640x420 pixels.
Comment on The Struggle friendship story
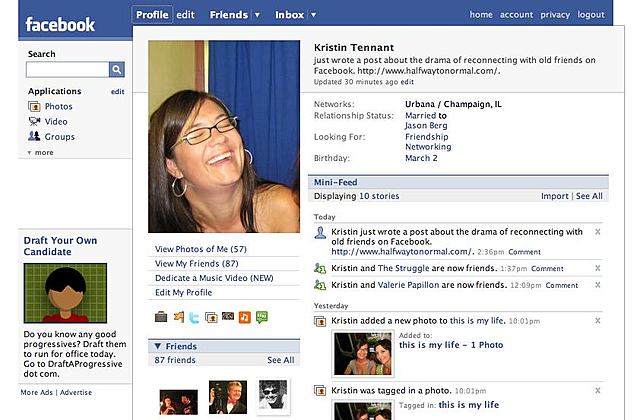(547, 269)
